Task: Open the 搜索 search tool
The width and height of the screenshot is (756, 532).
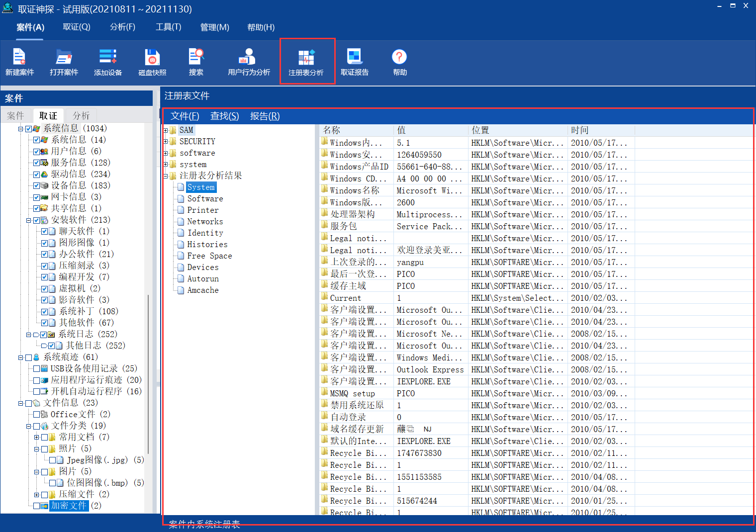Action: 196,62
